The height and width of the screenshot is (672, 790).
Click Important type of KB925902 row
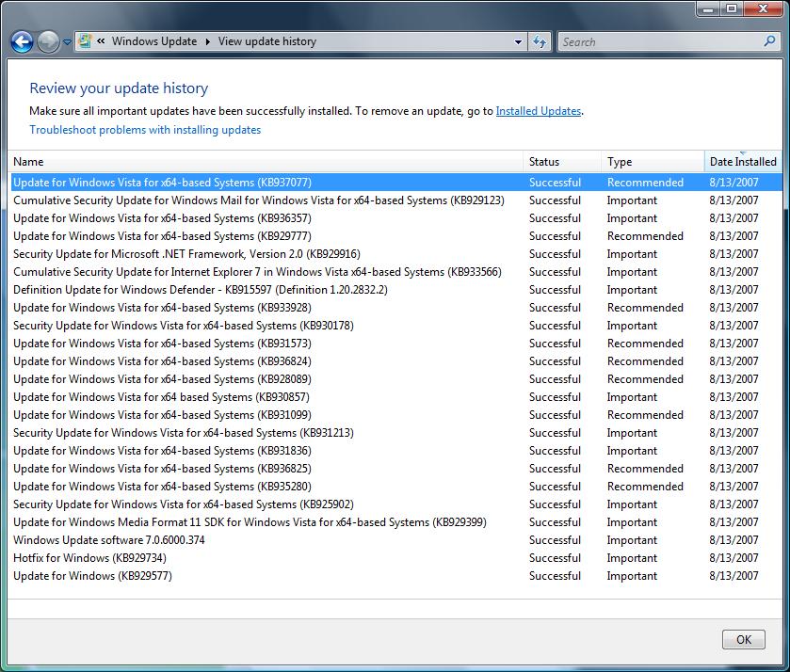[632, 504]
